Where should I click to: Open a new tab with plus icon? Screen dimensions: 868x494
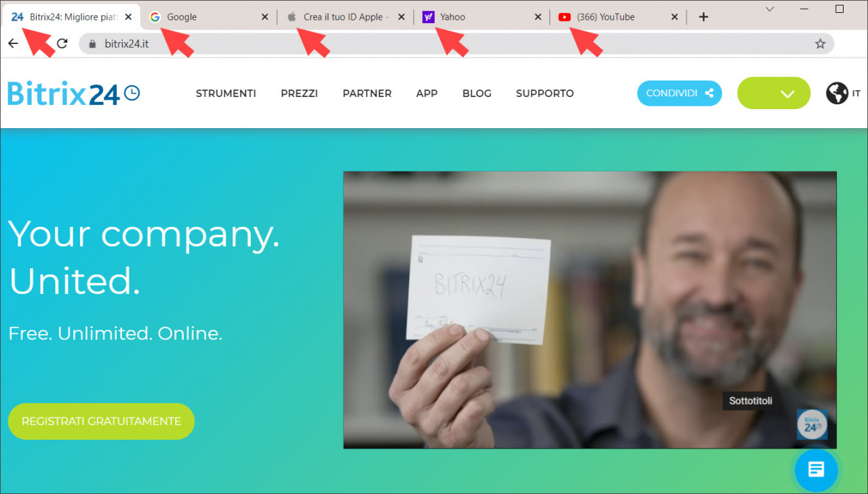pyautogui.click(x=703, y=17)
